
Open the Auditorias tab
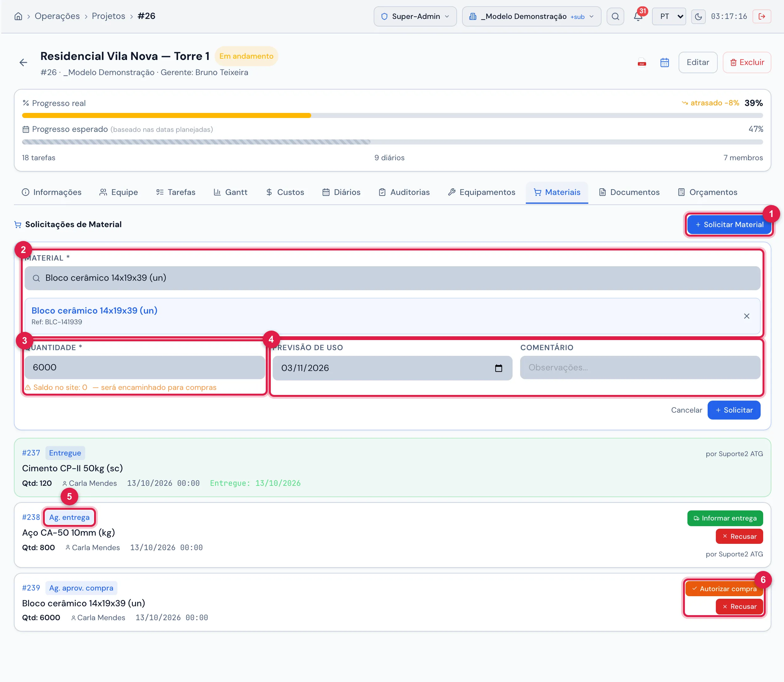click(404, 192)
